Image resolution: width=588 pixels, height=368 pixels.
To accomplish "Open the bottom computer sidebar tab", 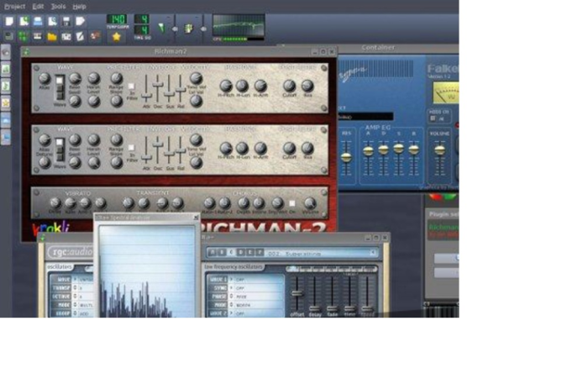I will click(6, 137).
